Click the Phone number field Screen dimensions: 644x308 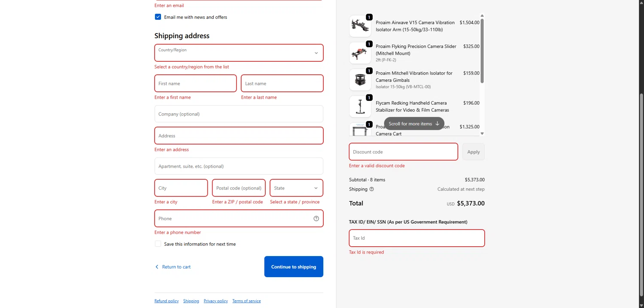(239, 218)
